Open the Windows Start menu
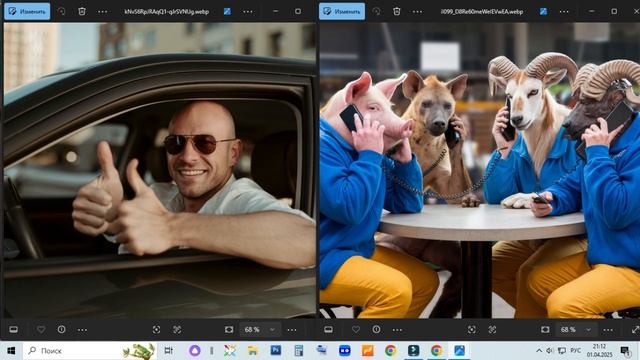Screen dimensions: 640x360 pyautogui.click(x=11, y=351)
